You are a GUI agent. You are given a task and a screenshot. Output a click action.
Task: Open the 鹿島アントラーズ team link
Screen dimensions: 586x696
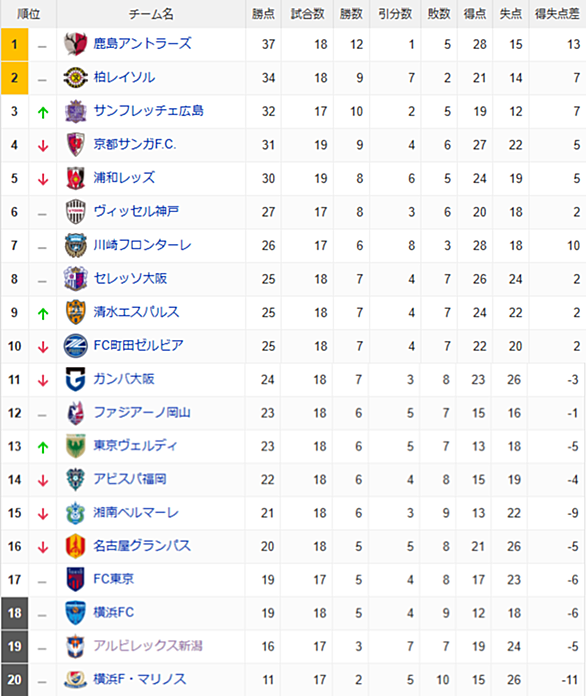(x=142, y=44)
